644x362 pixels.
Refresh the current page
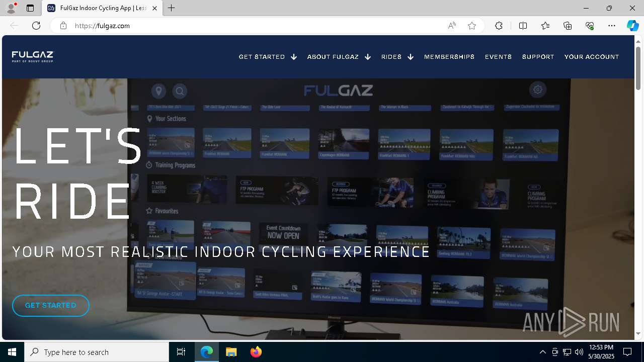pos(36,26)
